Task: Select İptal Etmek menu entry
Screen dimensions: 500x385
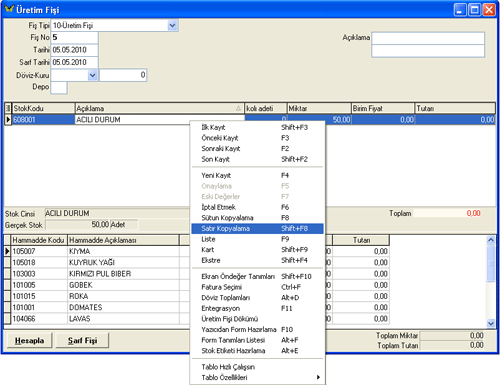Action: tap(257, 207)
